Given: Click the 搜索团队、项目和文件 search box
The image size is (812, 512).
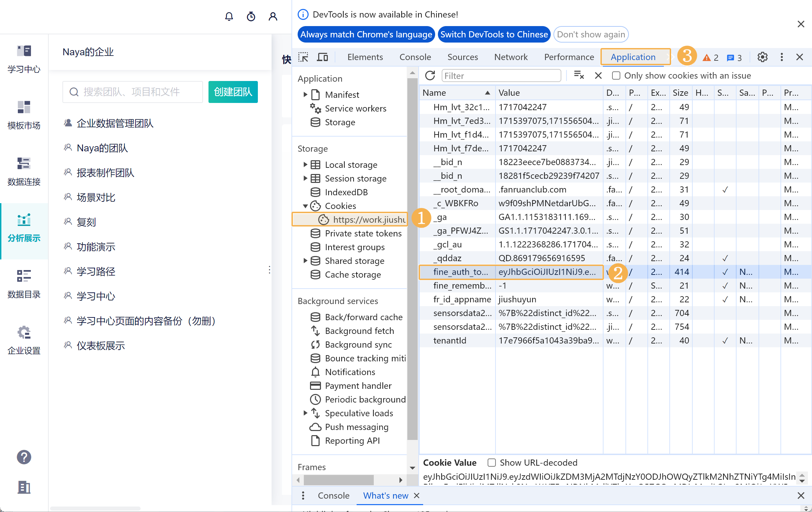Looking at the screenshot, I should (x=133, y=92).
